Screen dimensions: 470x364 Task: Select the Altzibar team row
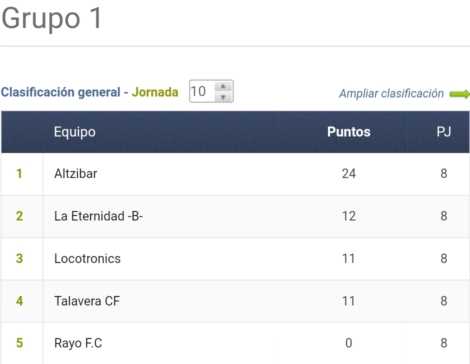[x=235, y=174]
